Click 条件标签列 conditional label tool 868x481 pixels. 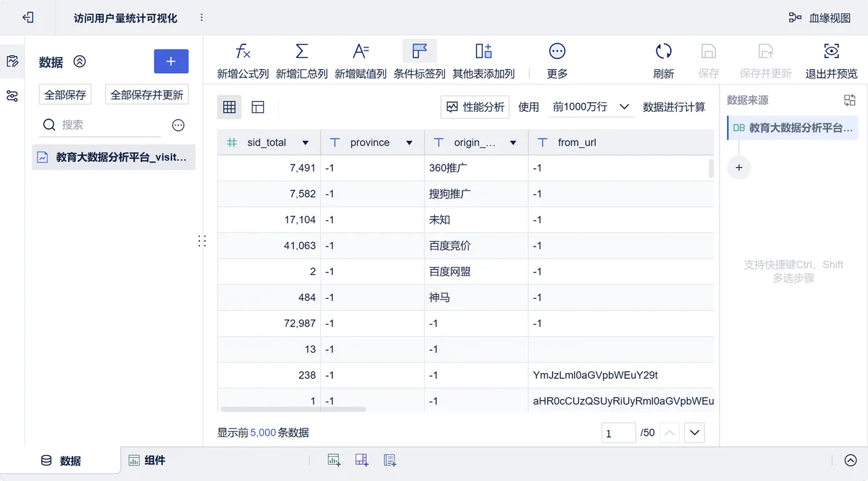420,60
